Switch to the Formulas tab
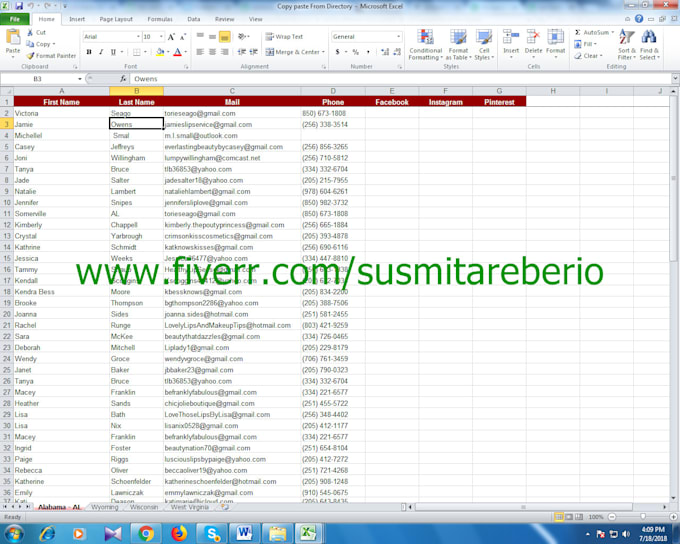 coord(160,19)
